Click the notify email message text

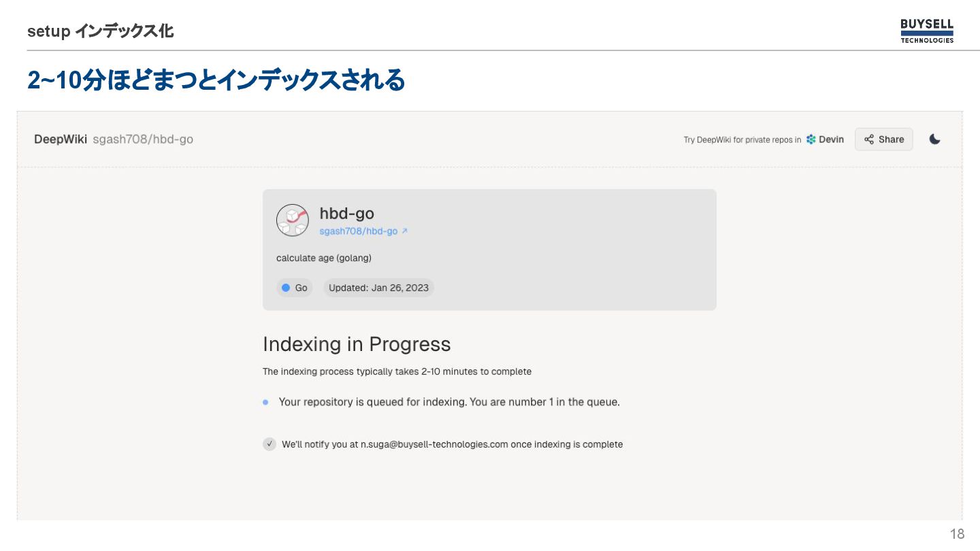coord(453,444)
